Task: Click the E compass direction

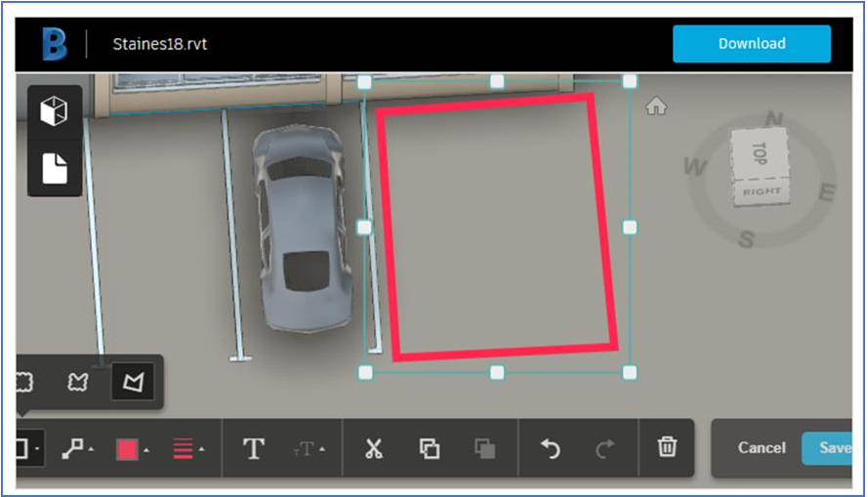Action: 826,192
